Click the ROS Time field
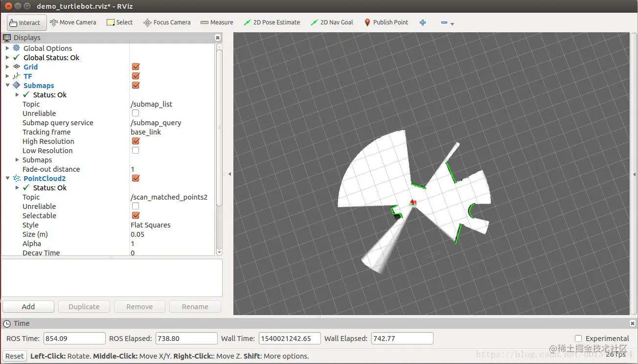Image resolution: width=638 pixels, height=364 pixels. (75, 339)
